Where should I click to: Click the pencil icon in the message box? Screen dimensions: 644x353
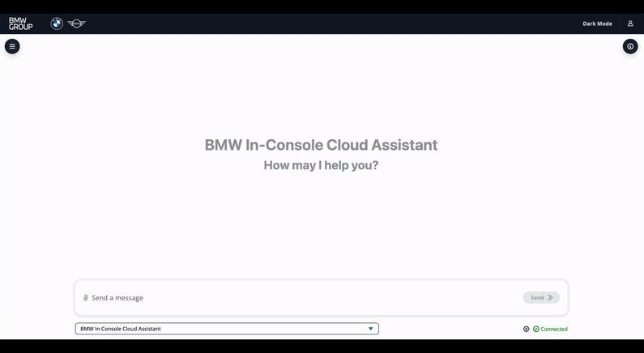pos(85,298)
